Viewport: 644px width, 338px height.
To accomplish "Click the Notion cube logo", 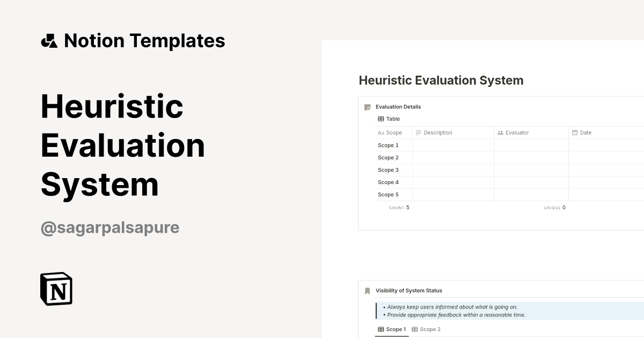I will pos(56,289).
